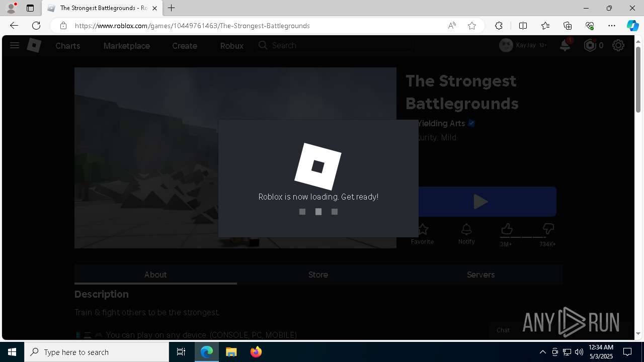
Task: Click the browser address bar URL
Action: tap(192, 26)
